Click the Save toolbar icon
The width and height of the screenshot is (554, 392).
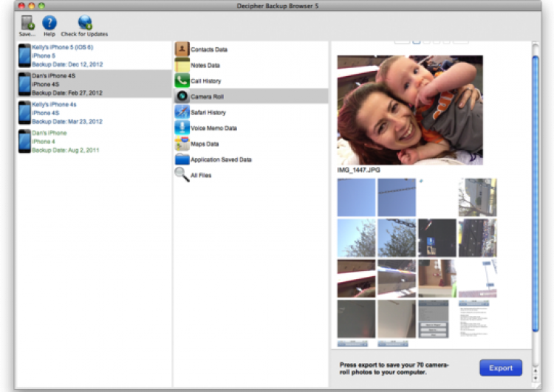click(x=27, y=23)
